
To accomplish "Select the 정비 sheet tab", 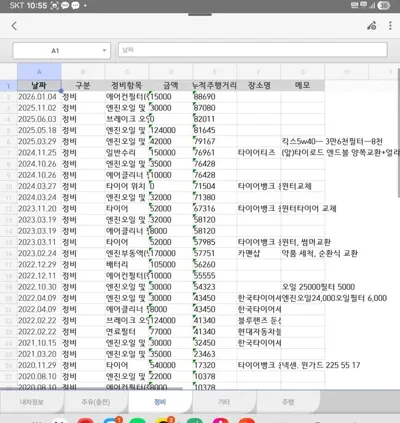I will [160, 402].
